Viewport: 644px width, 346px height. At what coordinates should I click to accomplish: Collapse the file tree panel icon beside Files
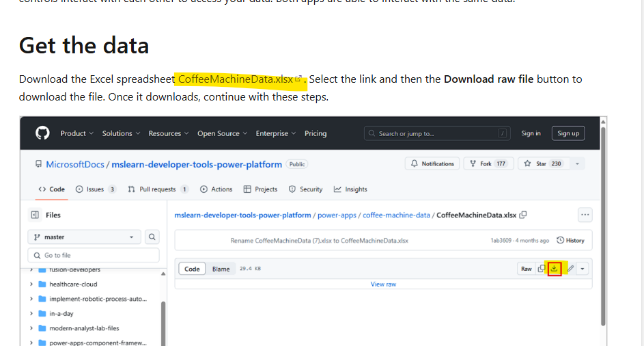click(35, 215)
